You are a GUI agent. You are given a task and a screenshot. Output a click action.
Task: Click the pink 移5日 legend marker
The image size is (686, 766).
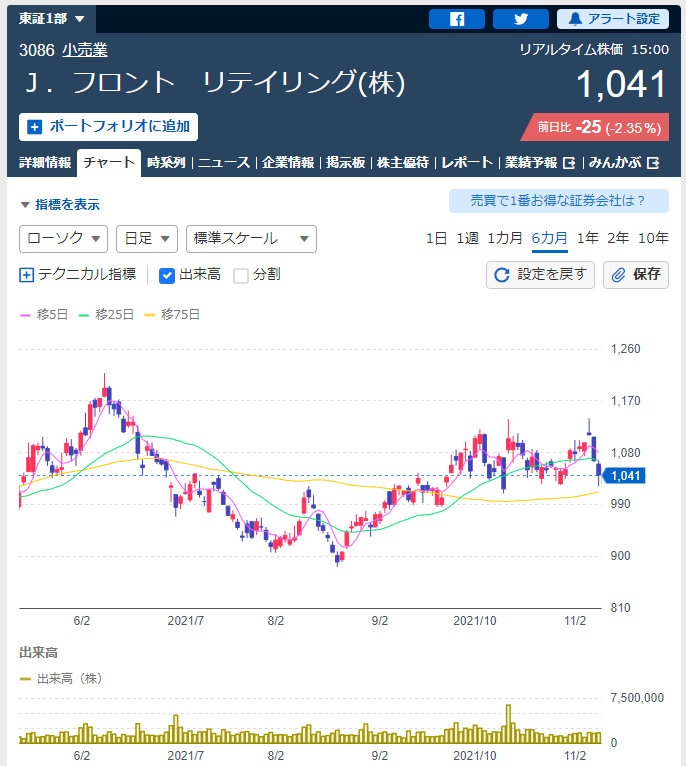[25, 316]
